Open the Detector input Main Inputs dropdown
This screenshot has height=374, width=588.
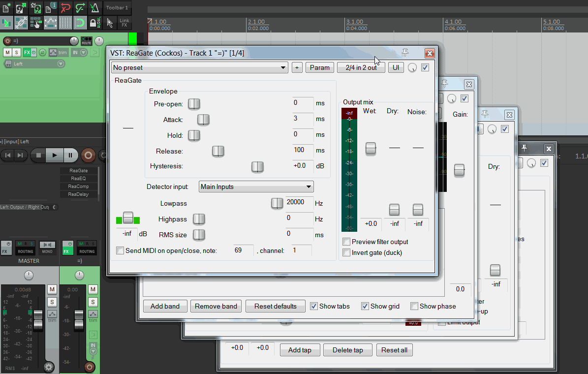pos(256,187)
